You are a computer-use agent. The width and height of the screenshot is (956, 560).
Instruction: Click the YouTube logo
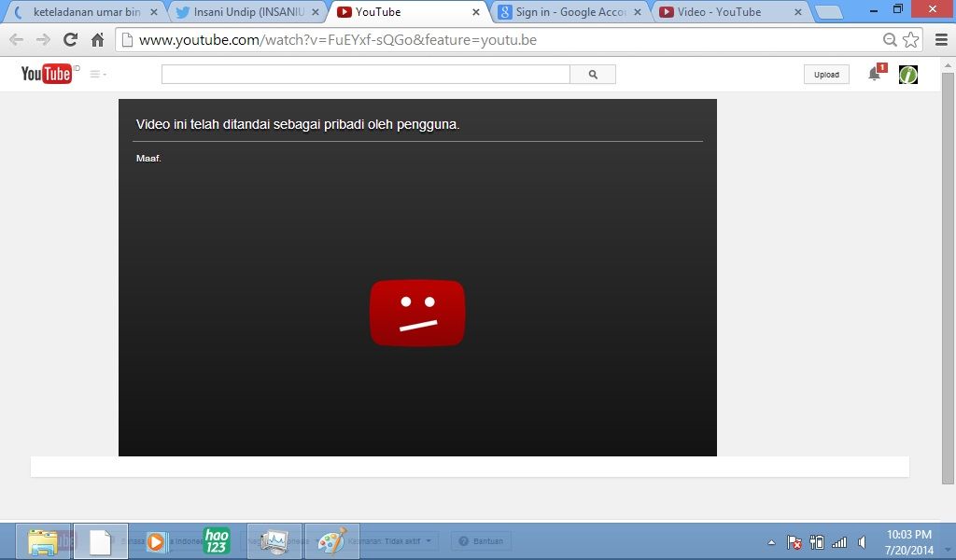click(46, 74)
